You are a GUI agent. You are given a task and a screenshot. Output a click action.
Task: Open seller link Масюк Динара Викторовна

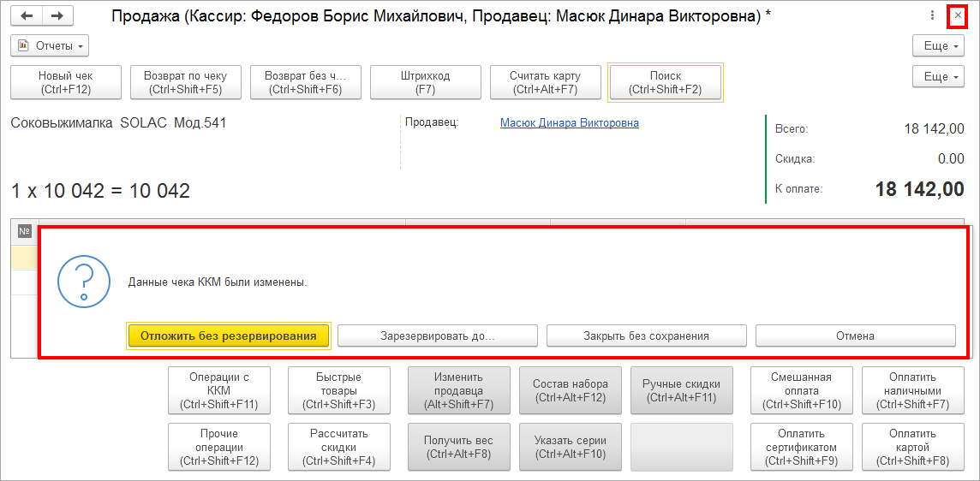(x=570, y=123)
